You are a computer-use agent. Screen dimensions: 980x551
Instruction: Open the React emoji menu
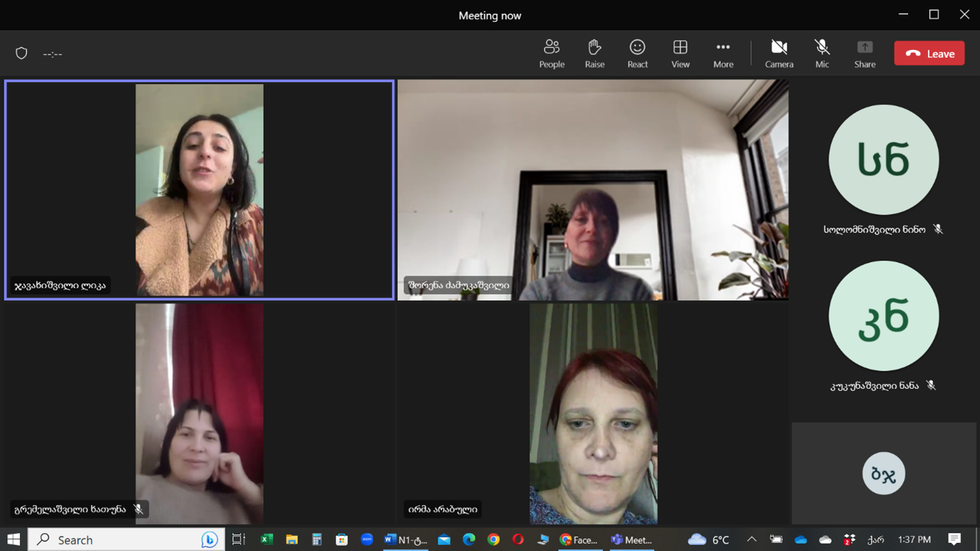point(637,53)
